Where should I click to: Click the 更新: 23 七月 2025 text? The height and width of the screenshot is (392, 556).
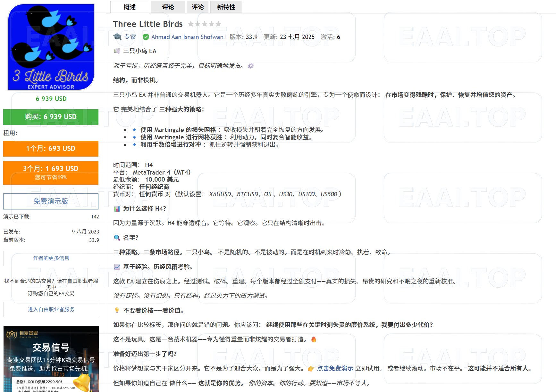click(289, 37)
